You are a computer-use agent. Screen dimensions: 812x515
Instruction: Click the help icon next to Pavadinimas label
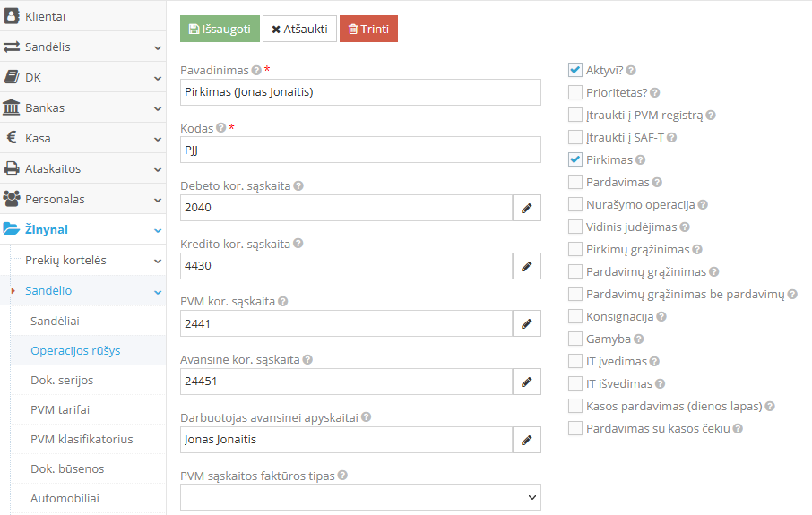(256, 70)
